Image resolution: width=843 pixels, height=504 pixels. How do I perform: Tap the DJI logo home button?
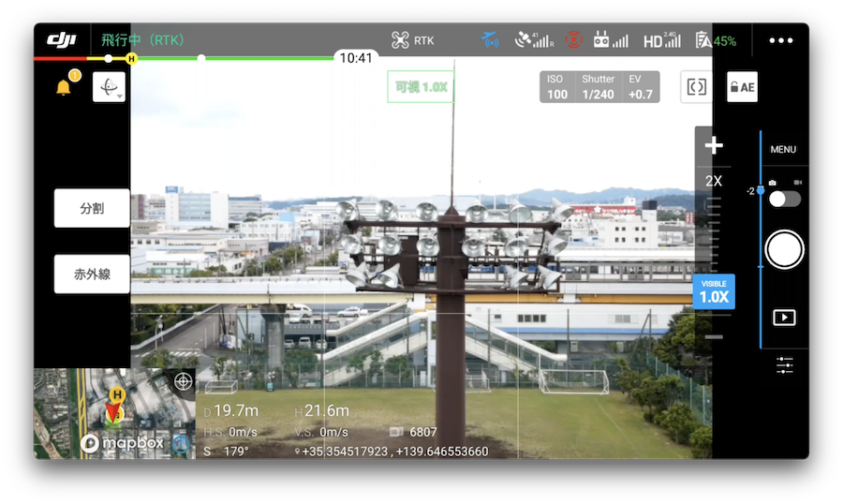coord(62,40)
